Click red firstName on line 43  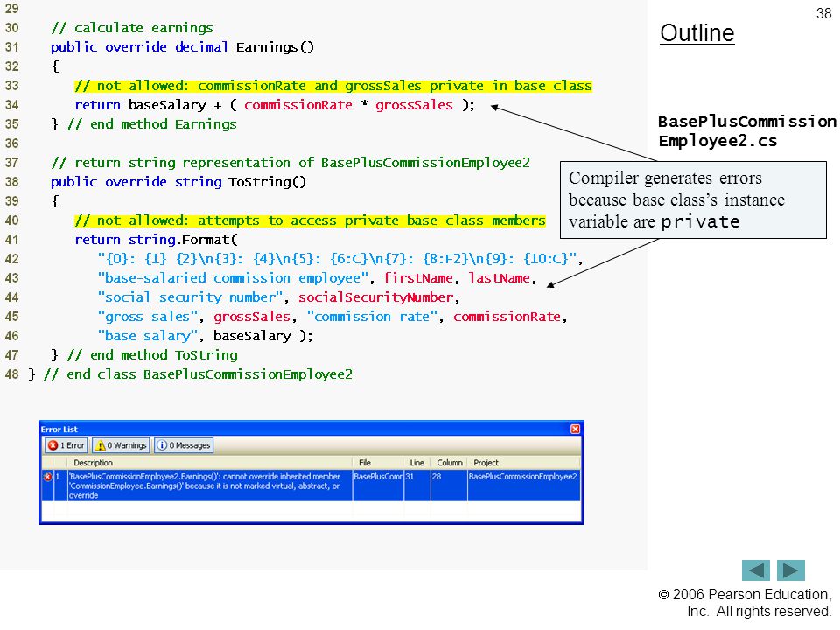click(x=418, y=278)
